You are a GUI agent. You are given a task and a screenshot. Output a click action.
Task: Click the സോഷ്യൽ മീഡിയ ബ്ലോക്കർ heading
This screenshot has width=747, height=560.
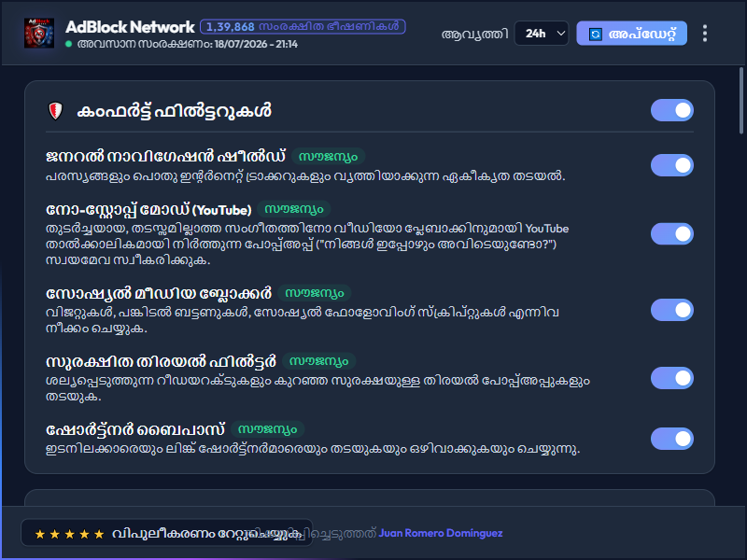[x=159, y=293]
